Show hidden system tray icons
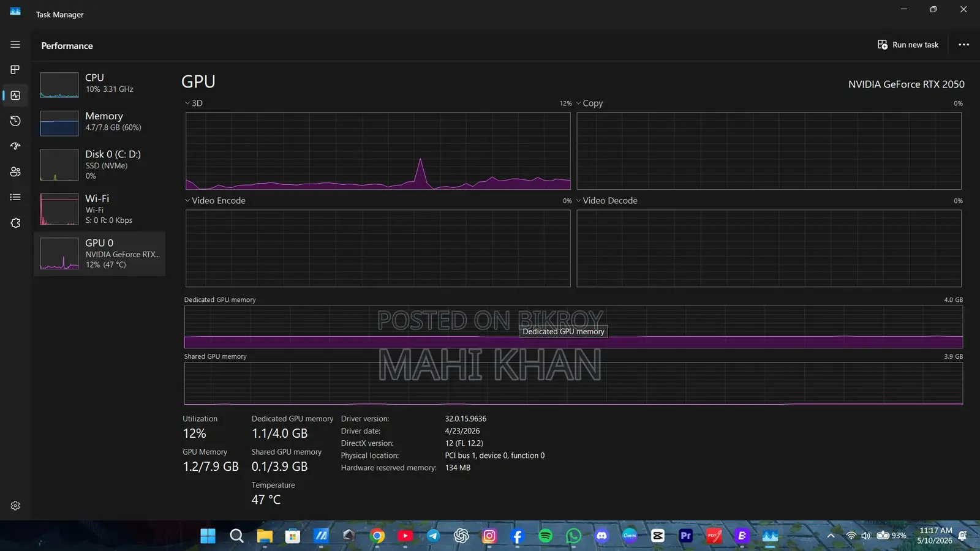The width and height of the screenshot is (980, 551). tap(831, 536)
